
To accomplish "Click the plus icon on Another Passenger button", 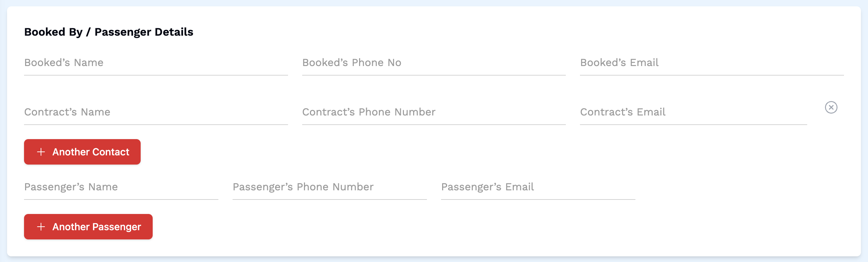I will pyautogui.click(x=41, y=227).
